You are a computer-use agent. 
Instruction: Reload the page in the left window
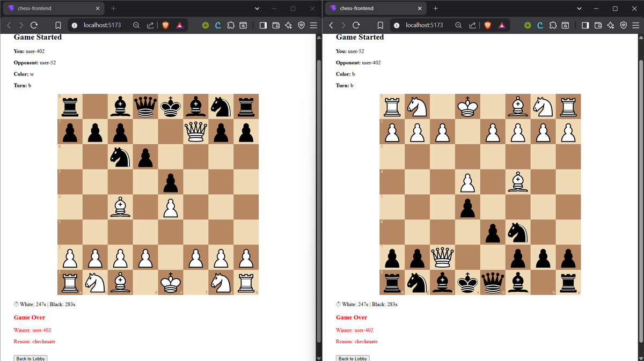[x=34, y=25]
